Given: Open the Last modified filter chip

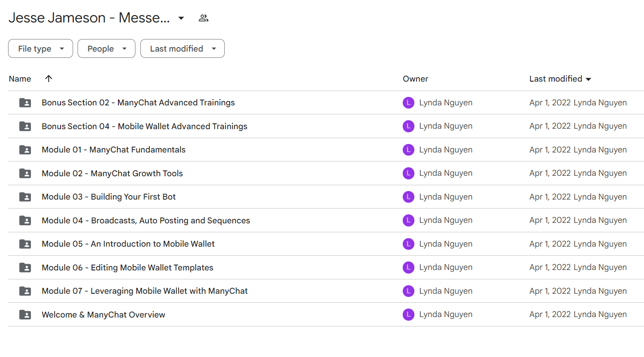Looking at the screenshot, I should coord(183,48).
